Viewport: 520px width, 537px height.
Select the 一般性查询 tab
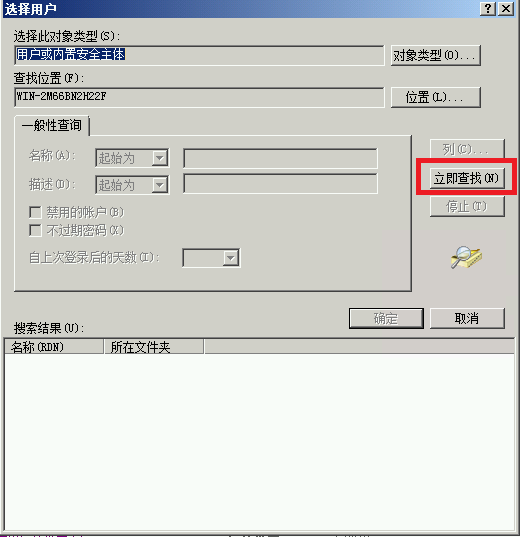tap(52, 126)
